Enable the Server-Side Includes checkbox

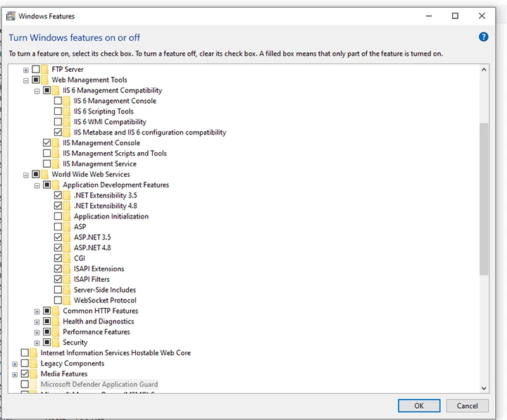click(58, 289)
